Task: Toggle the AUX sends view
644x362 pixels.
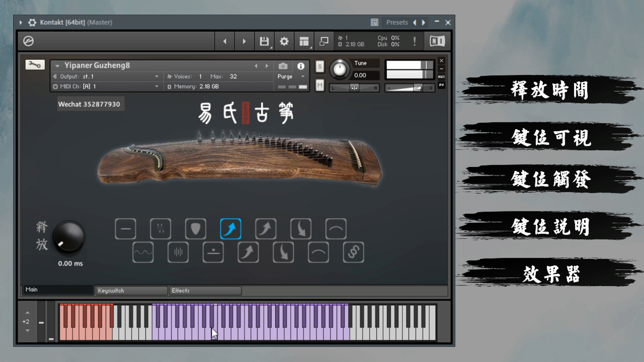Action: [441, 77]
